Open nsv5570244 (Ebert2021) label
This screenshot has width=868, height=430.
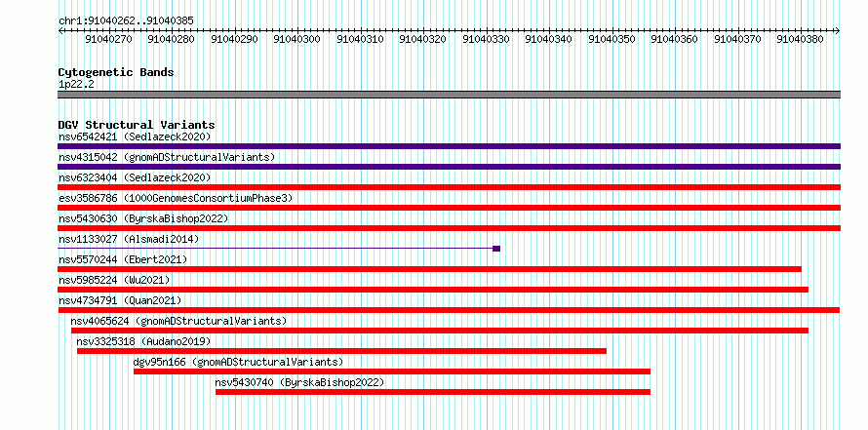point(123,259)
